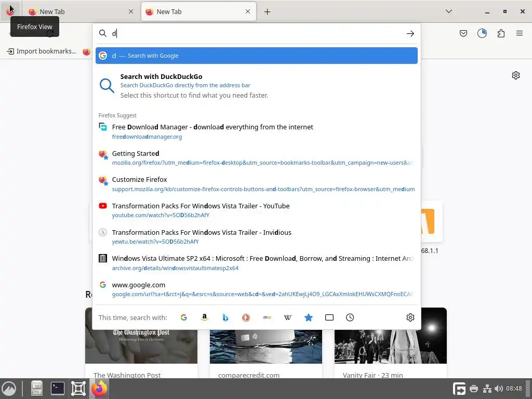The image size is (532, 399).
Task: Search this time with Google icon
Action: pyautogui.click(x=183, y=317)
